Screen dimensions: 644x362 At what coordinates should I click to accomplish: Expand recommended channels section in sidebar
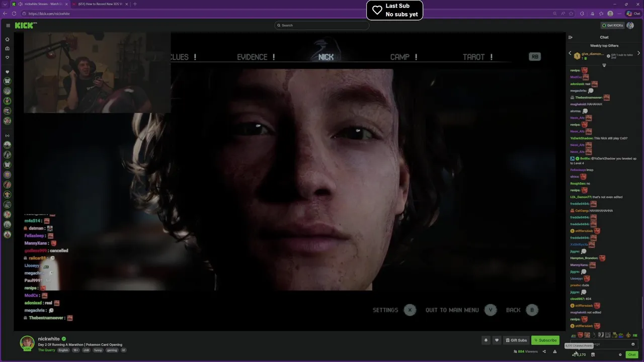7,135
